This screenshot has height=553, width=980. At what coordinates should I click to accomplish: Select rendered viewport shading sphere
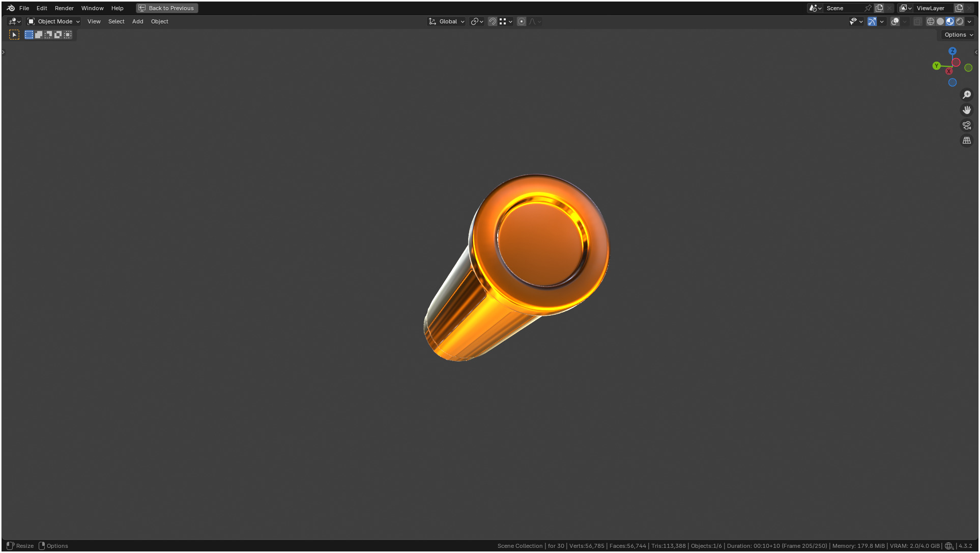960,21
